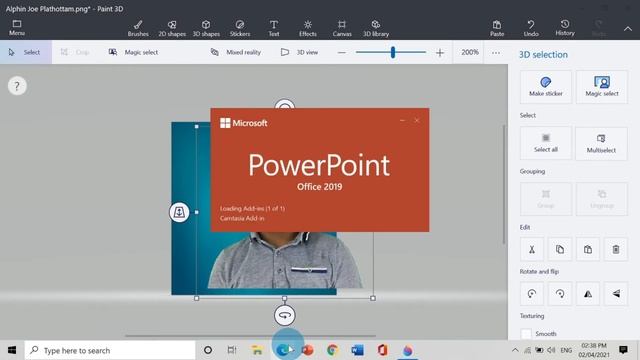Click the rotation handle below the selection

tap(284, 316)
